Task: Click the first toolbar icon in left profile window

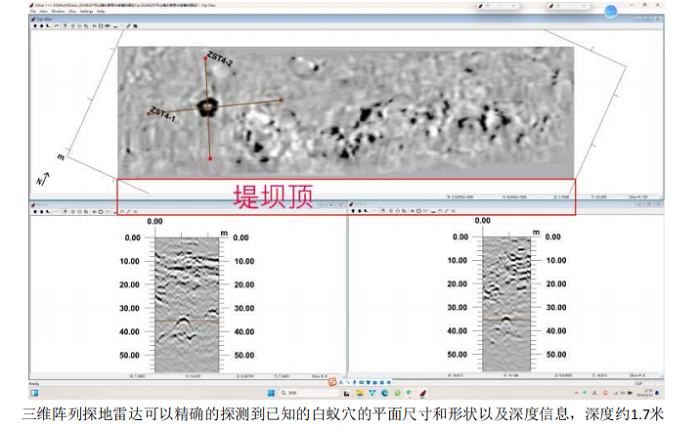Action: (x=37, y=211)
